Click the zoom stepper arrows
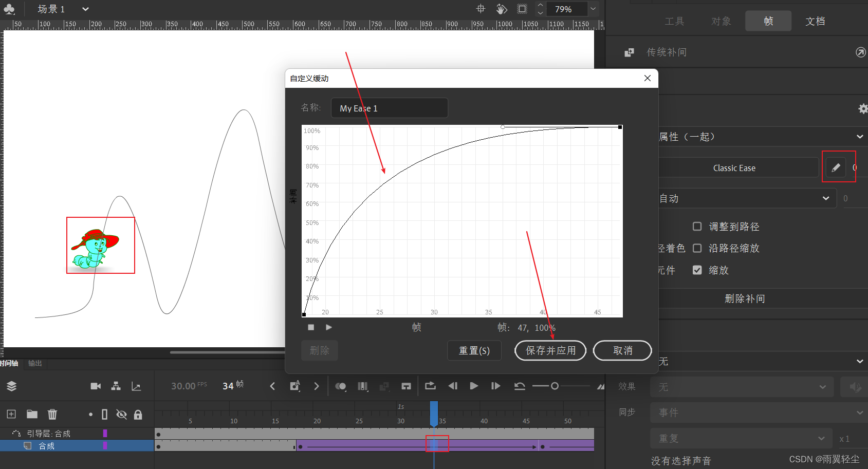Viewport: 868px width, 469px height. click(x=540, y=9)
